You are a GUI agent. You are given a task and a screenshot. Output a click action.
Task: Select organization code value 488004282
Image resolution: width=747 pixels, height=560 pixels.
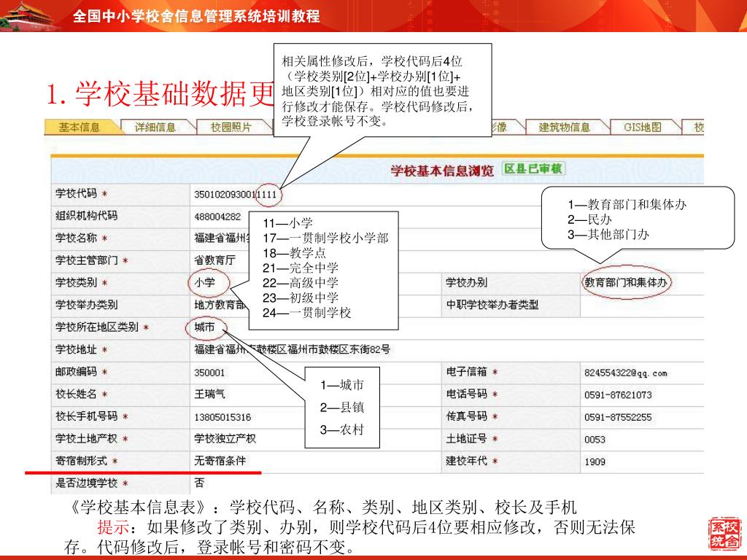coord(217,217)
